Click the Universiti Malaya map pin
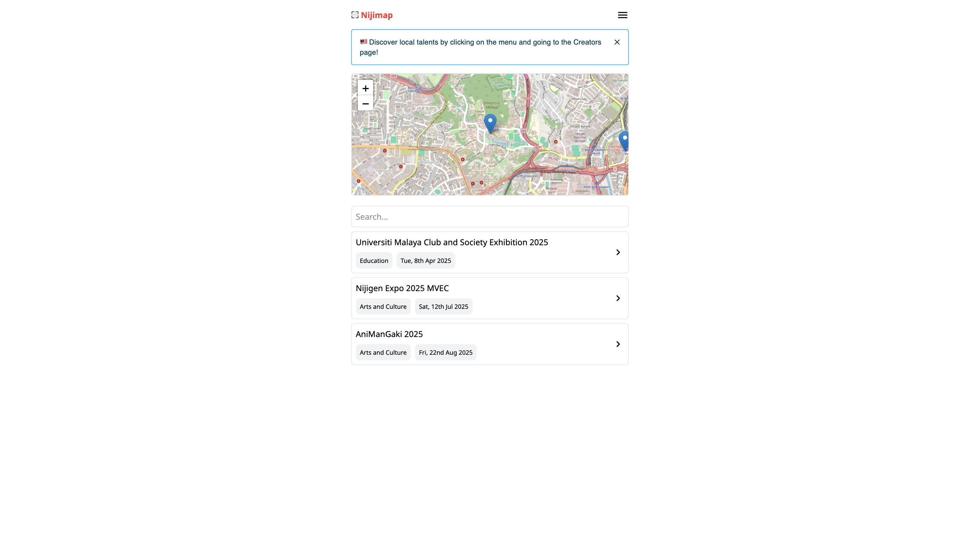This screenshot has height=551, width=980. (490, 123)
